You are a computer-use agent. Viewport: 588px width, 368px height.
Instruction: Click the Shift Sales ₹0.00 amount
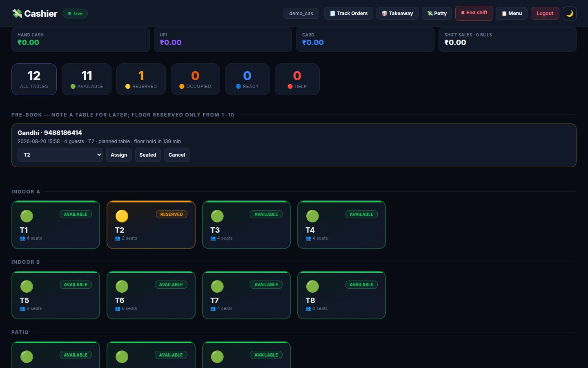455,43
